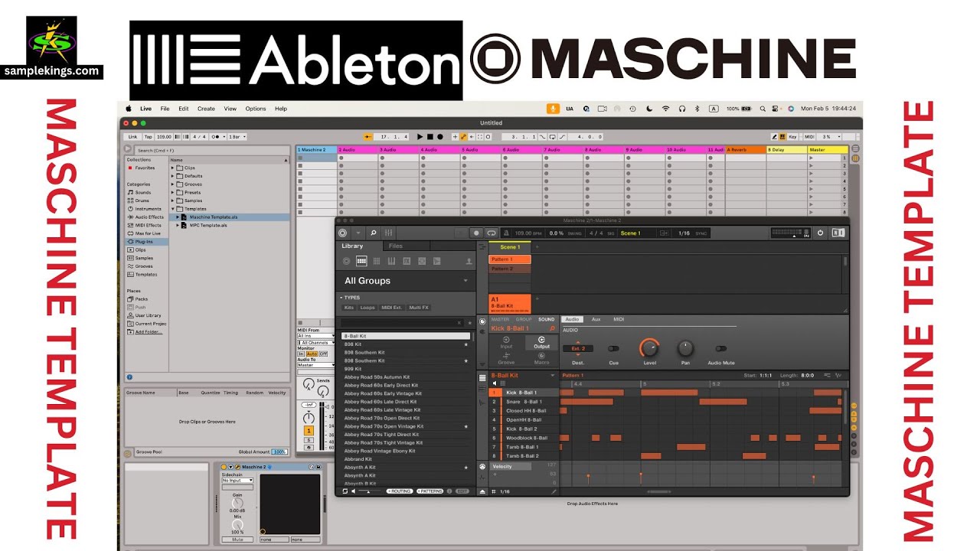Toggle the Maschine 2 device on/off button
This screenshot has height=551, width=980.
click(224, 467)
